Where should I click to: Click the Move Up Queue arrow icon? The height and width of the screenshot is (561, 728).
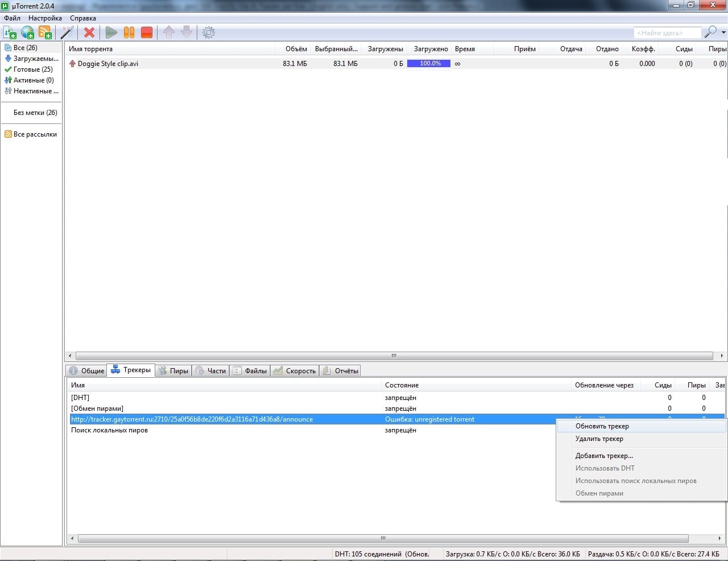coord(169,32)
